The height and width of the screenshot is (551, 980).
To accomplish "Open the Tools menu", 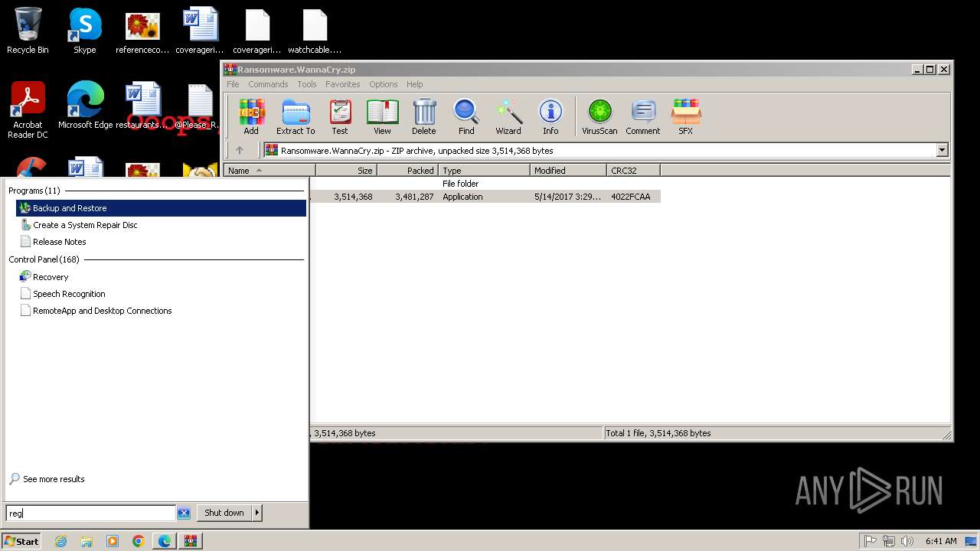I will click(307, 84).
